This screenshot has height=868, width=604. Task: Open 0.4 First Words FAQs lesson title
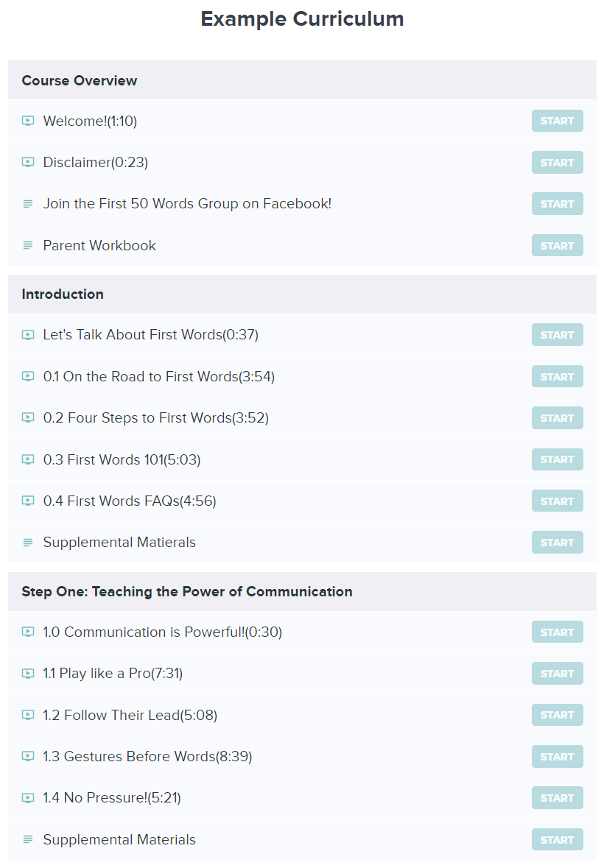click(130, 501)
